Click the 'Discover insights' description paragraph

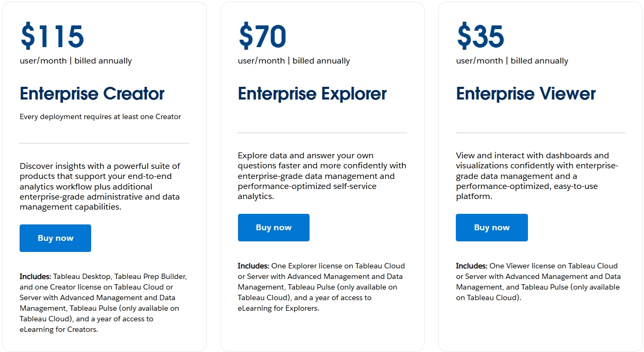pos(100,186)
